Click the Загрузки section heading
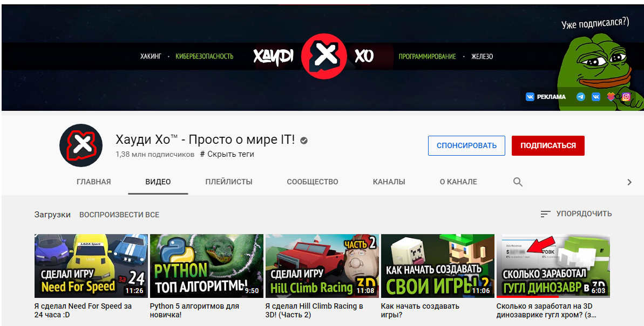 pyautogui.click(x=52, y=215)
